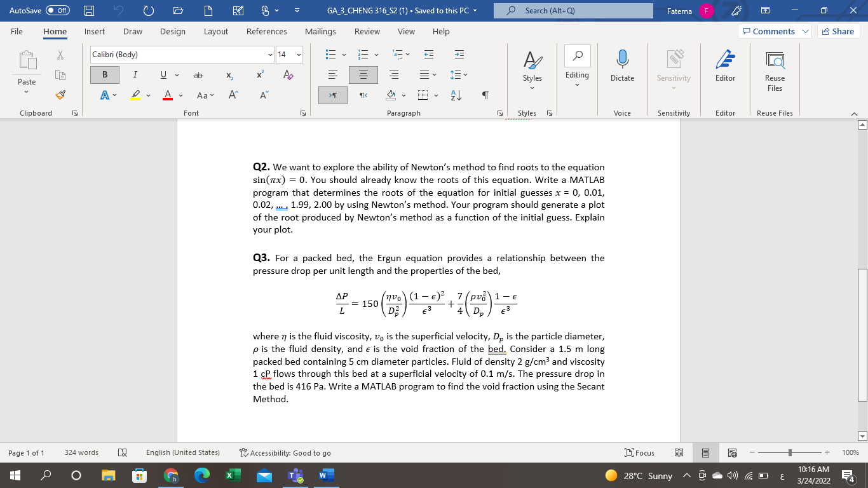The image size is (868, 488).
Task: Click the Open folder icon in title bar
Action: 178,11
